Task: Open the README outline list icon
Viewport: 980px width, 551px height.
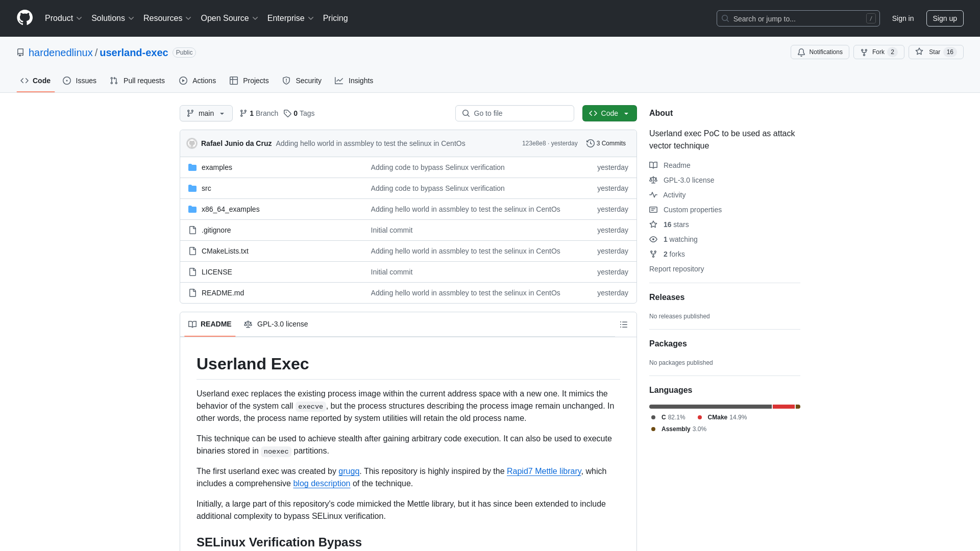Action: point(623,324)
